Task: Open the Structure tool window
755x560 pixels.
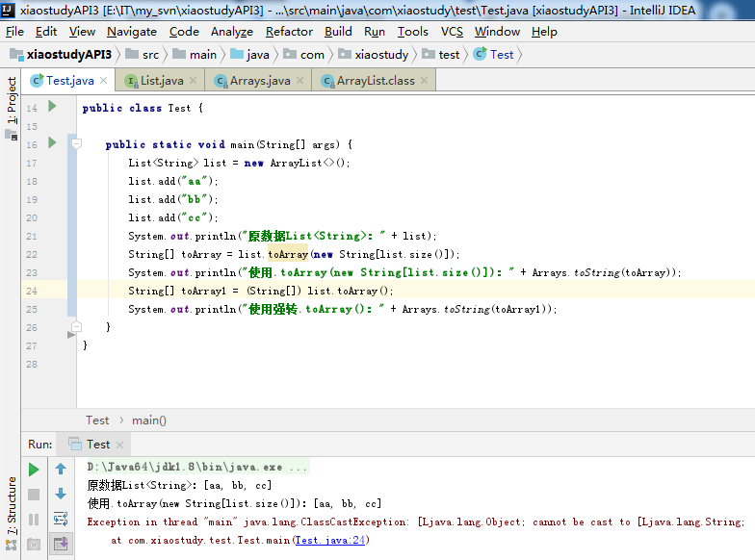Action: (12, 505)
